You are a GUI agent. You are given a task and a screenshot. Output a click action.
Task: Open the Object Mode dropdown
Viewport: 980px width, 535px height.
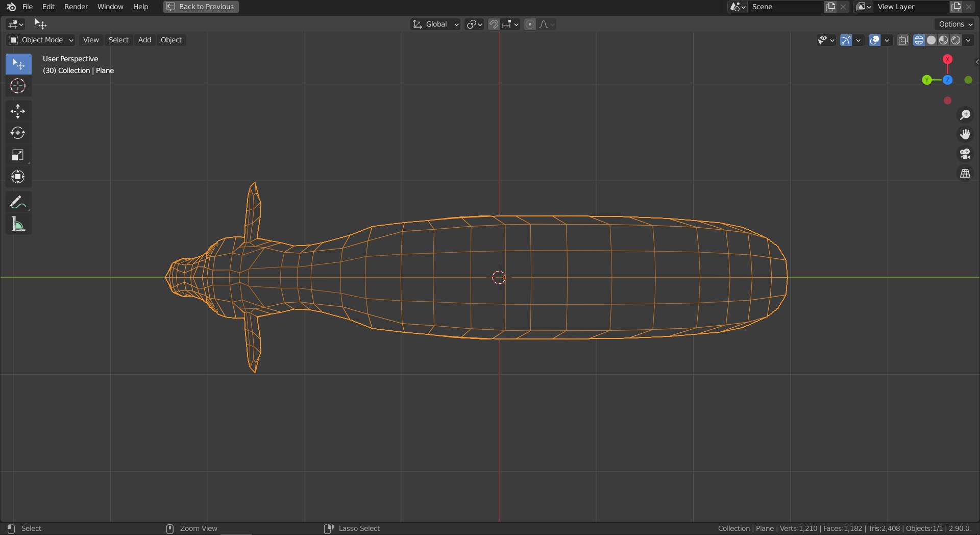41,40
